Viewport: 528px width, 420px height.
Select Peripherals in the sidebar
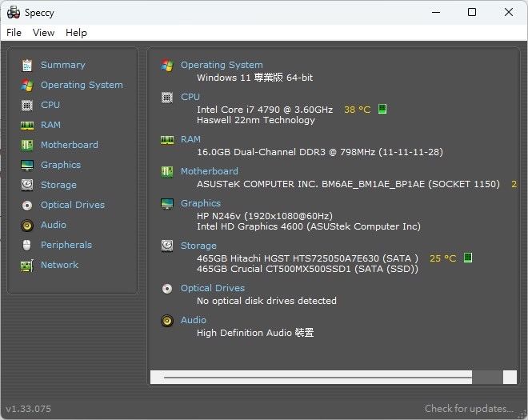66,245
